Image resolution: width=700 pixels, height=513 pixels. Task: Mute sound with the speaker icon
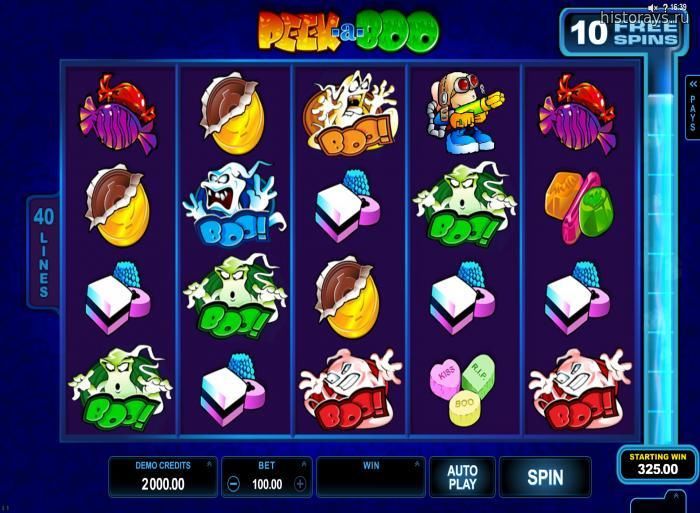(x=653, y=7)
